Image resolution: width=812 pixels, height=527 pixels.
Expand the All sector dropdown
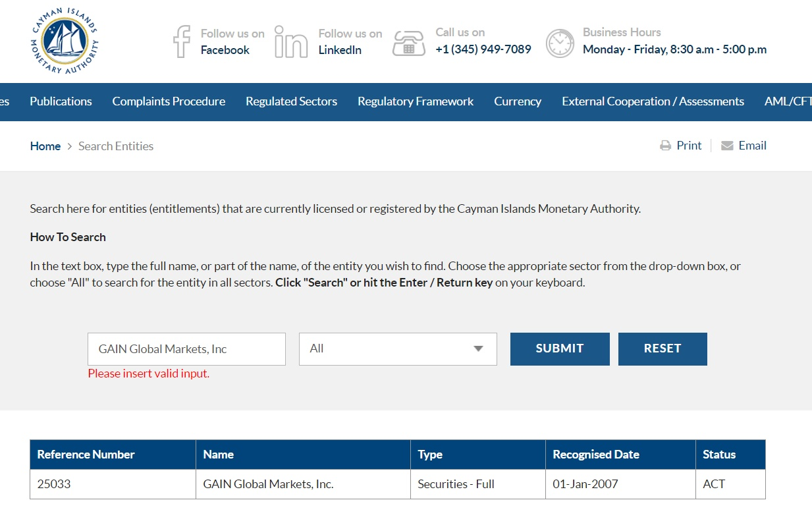click(x=398, y=349)
